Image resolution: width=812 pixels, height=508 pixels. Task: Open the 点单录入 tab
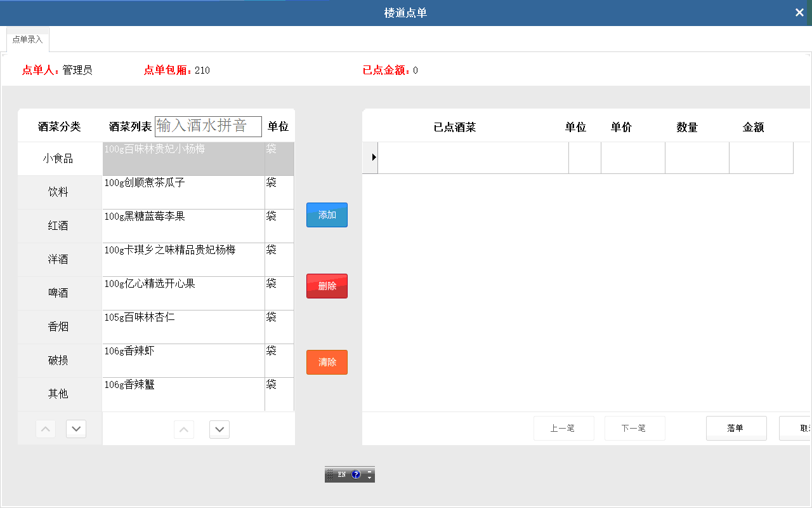coord(28,39)
